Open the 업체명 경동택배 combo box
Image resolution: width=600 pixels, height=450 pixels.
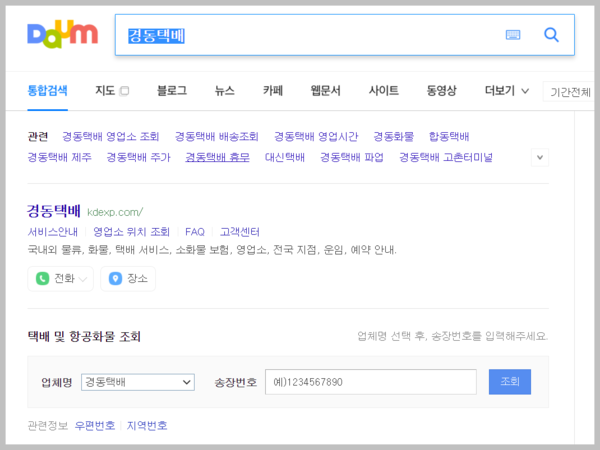138,382
